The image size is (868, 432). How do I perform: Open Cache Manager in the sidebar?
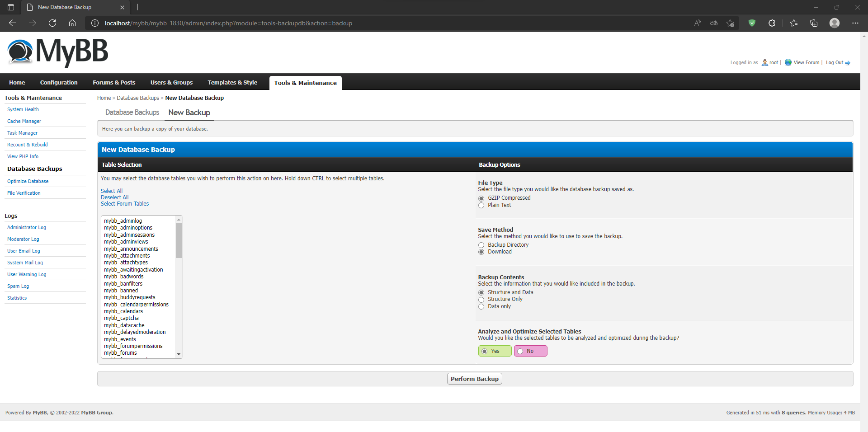[24, 121]
